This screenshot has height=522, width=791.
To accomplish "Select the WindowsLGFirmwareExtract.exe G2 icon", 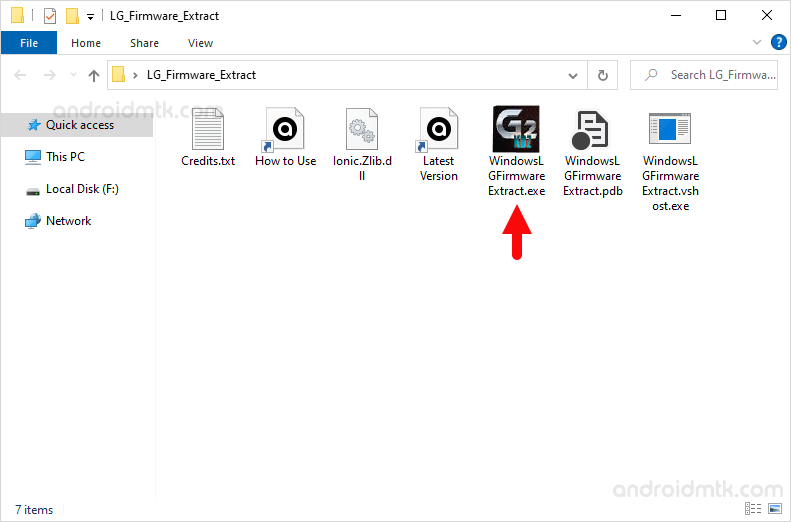I will click(516, 129).
